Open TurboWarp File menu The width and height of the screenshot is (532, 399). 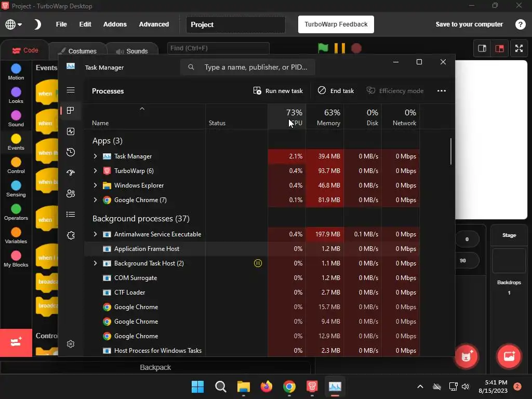pyautogui.click(x=61, y=24)
